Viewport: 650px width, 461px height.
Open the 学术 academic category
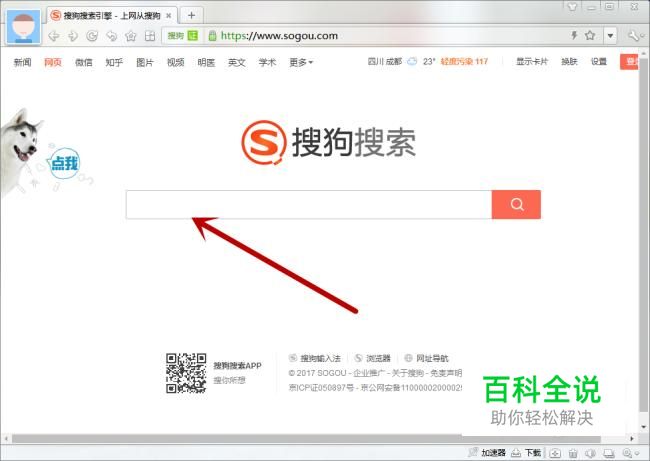point(267,62)
